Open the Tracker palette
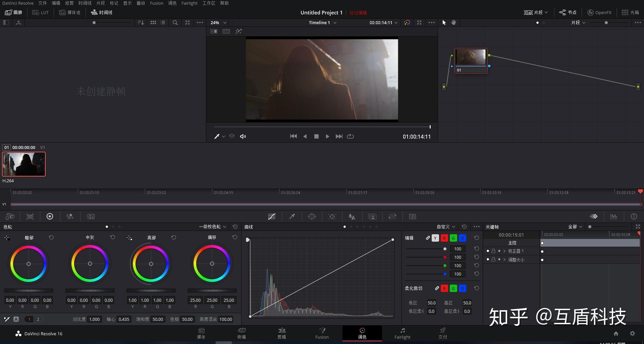The height and width of the screenshot is (344, 644). [x=332, y=216]
